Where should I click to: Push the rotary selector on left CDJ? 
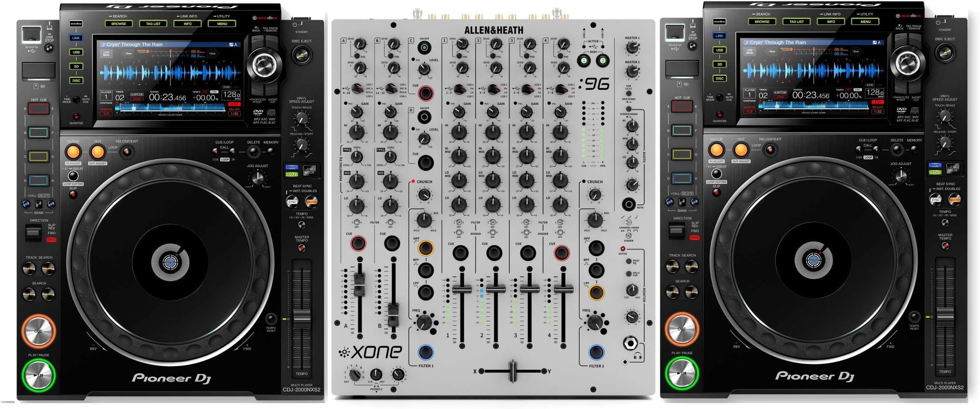(263, 66)
